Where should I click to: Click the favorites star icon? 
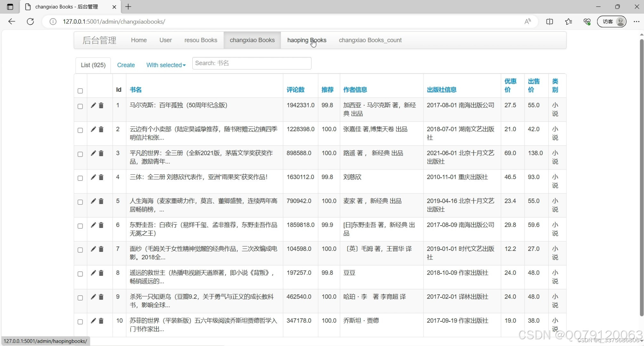click(568, 21)
